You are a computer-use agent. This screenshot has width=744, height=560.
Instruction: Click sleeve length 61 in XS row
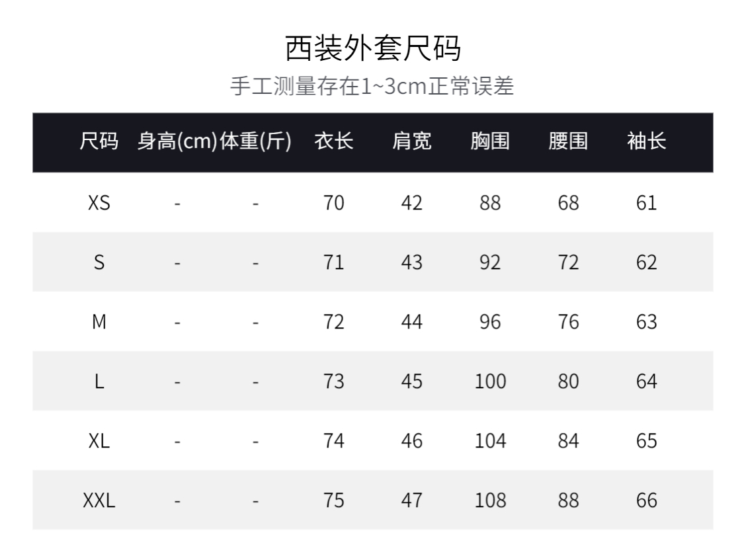[x=646, y=203]
